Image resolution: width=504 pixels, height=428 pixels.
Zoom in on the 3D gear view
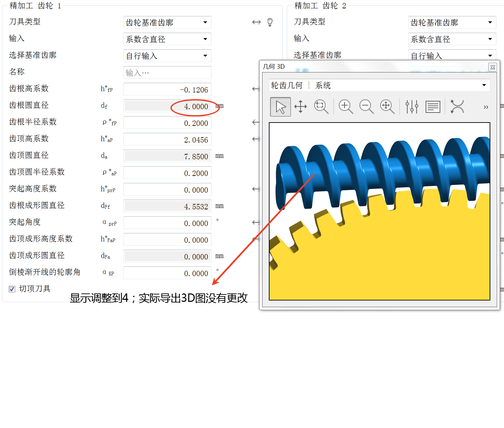pos(346,107)
